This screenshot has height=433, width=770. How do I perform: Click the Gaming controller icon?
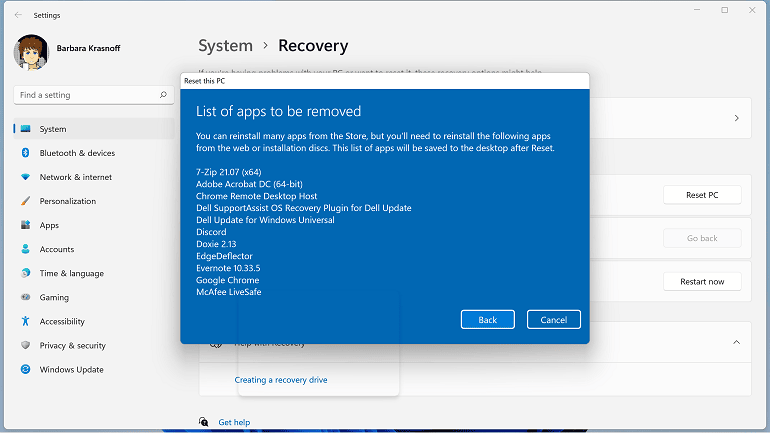click(x=26, y=297)
